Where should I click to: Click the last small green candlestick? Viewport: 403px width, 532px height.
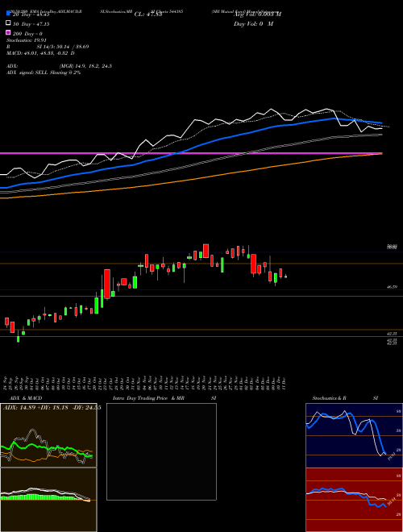point(285,276)
